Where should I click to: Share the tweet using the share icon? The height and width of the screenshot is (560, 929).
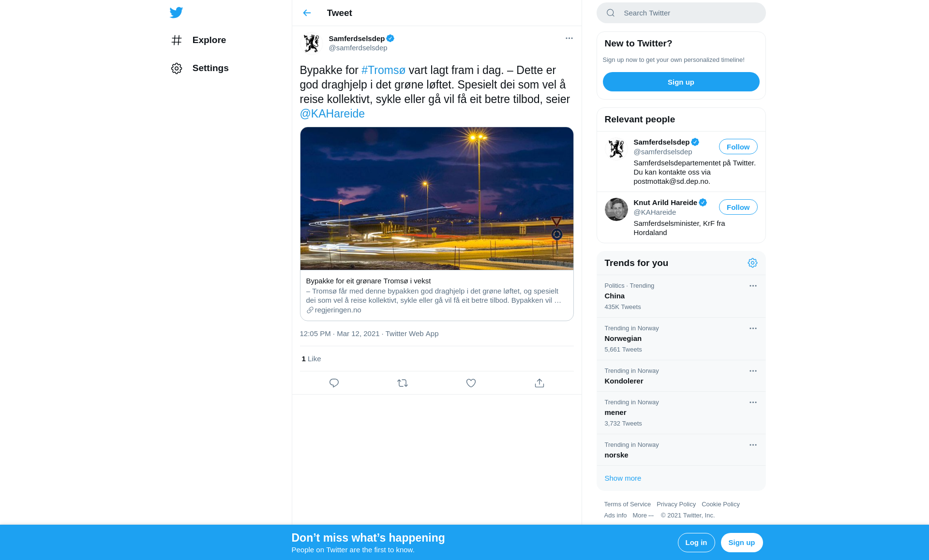pyautogui.click(x=539, y=383)
